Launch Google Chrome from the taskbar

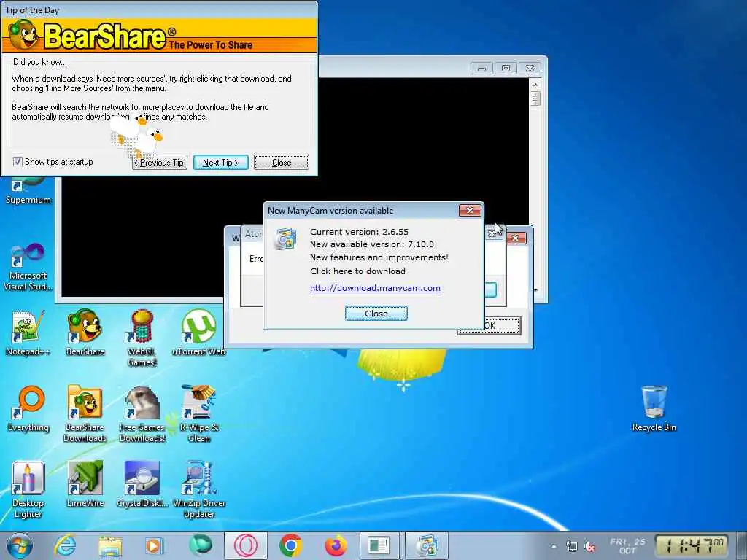(290, 545)
